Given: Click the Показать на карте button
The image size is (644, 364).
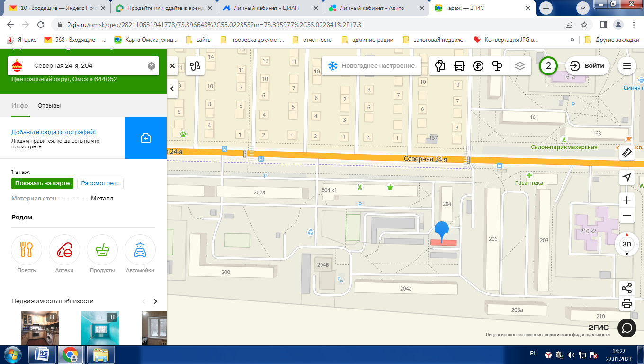Looking at the screenshot, I should [x=42, y=183].
